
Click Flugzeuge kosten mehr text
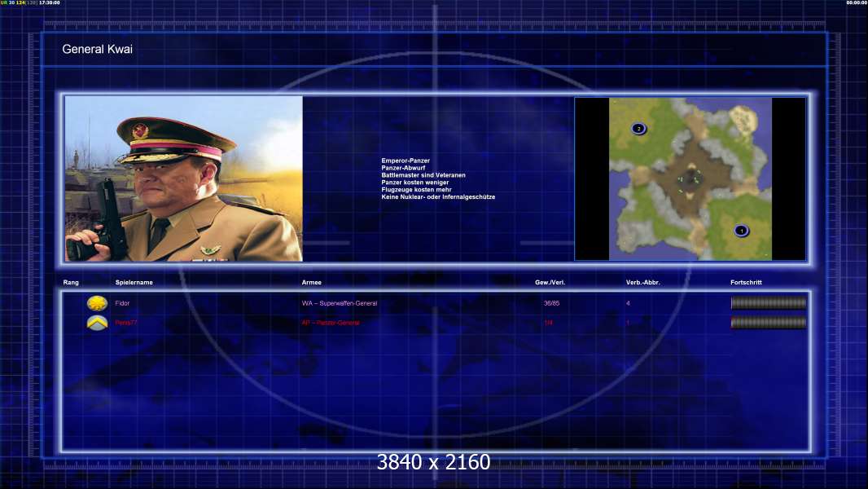coord(416,189)
